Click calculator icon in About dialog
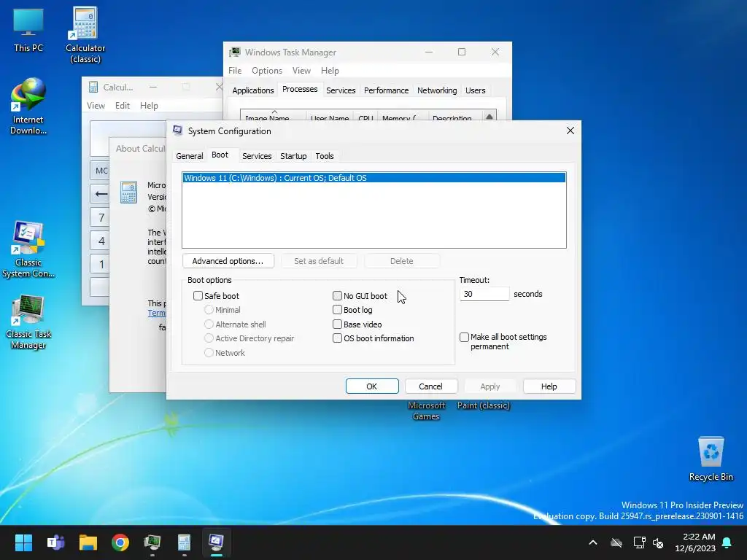Viewport: 747px width, 560px height. (x=128, y=192)
